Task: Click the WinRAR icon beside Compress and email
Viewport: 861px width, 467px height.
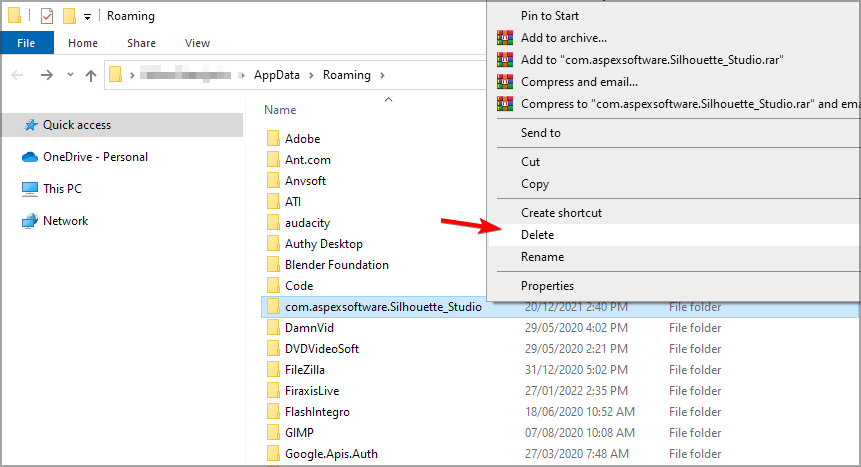Action: (505, 81)
